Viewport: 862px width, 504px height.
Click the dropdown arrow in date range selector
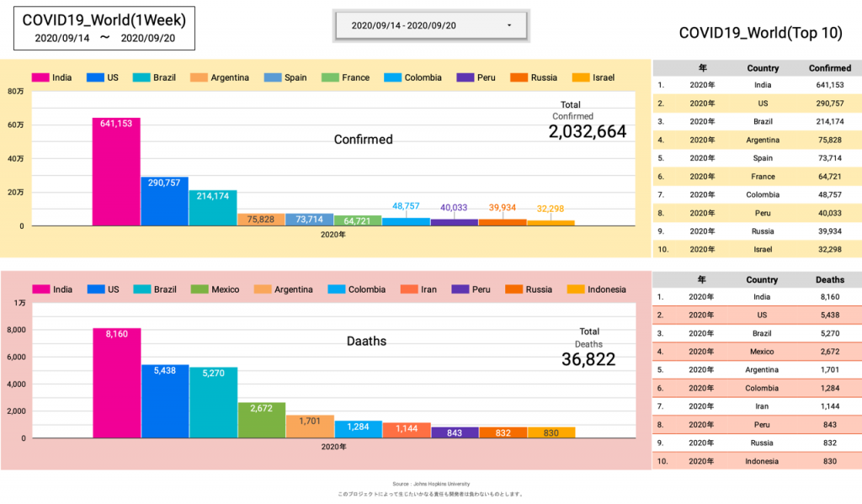pyautogui.click(x=509, y=25)
